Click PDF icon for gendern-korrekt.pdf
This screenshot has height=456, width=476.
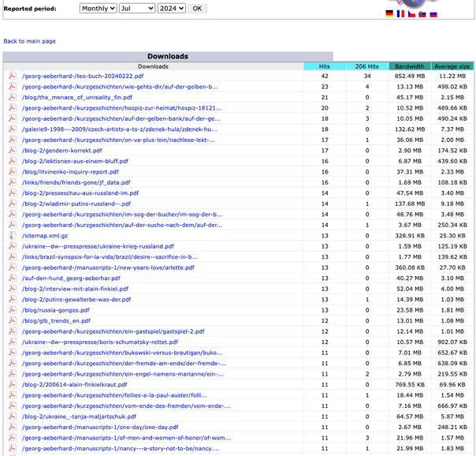click(x=13, y=150)
